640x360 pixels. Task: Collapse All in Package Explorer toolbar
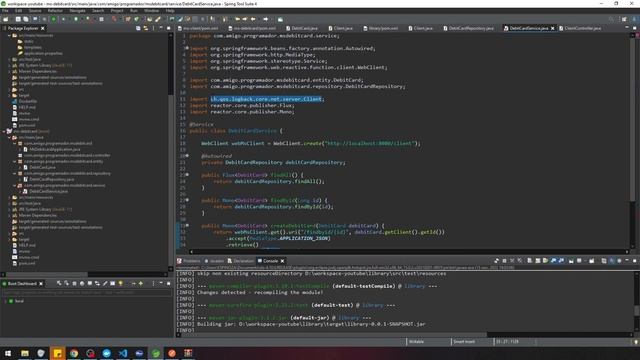click(138, 28)
